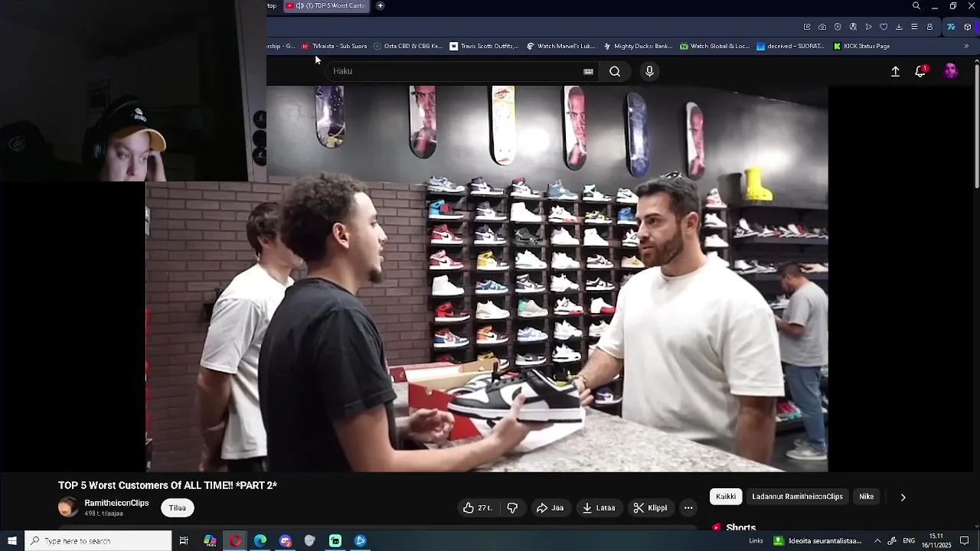Open KICK Status Page bookmark
The width and height of the screenshot is (980, 551).
pyautogui.click(x=861, y=46)
